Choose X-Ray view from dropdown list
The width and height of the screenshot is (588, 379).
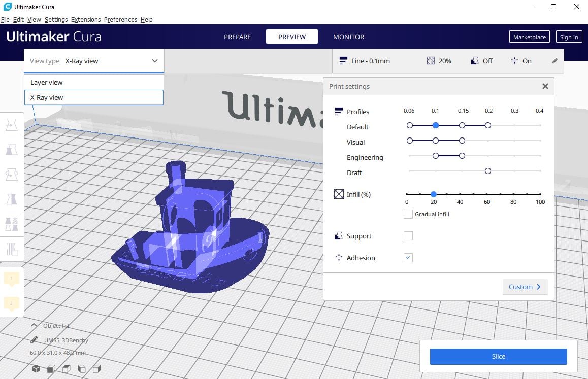click(x=94, y=97)
